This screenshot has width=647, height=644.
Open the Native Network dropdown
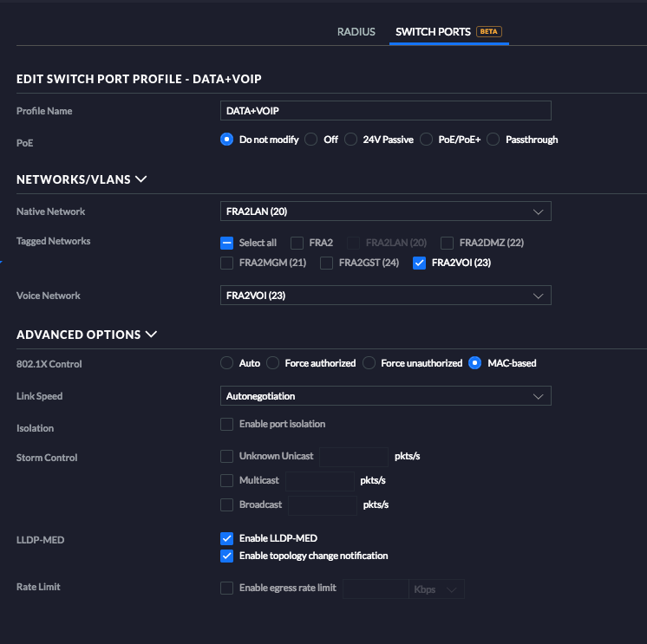pos(386,211)
